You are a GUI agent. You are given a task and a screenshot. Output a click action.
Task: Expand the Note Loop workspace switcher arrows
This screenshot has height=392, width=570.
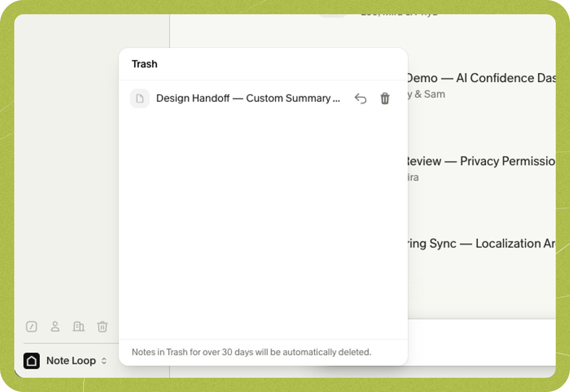click(104, 361)
